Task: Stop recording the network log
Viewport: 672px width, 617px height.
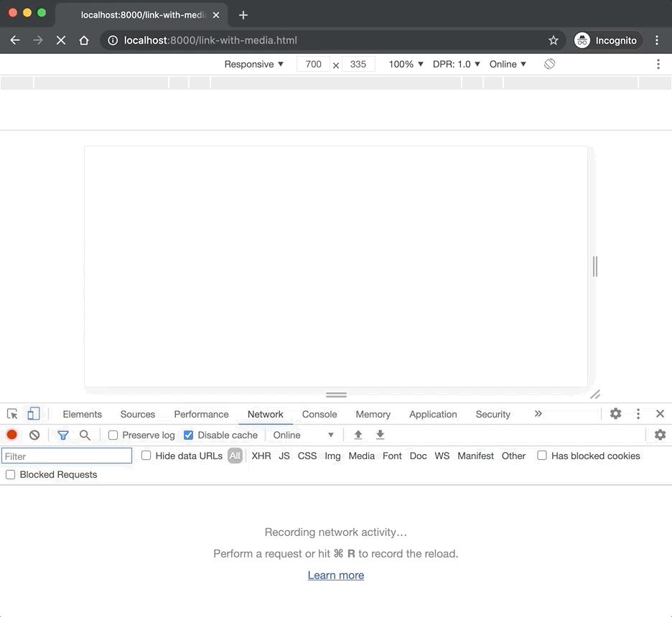Action: click(x=12, y=435)
